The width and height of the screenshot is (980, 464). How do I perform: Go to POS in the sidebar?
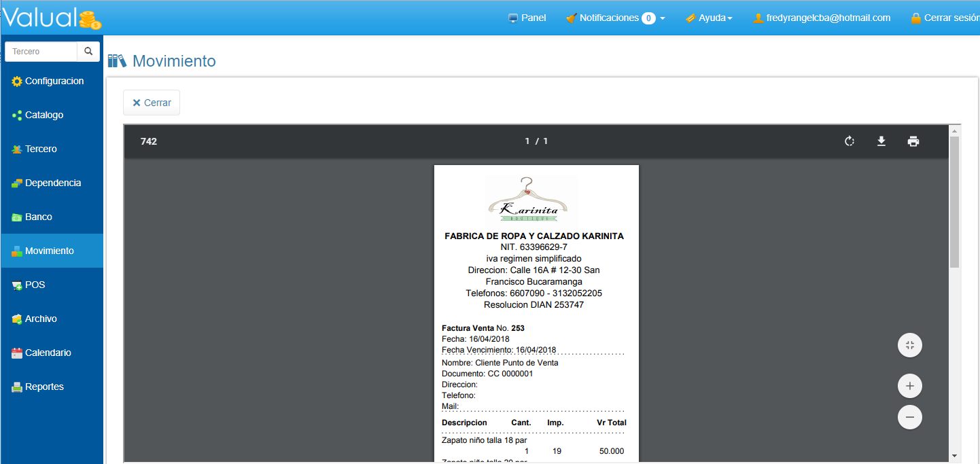tap(35, 285)
